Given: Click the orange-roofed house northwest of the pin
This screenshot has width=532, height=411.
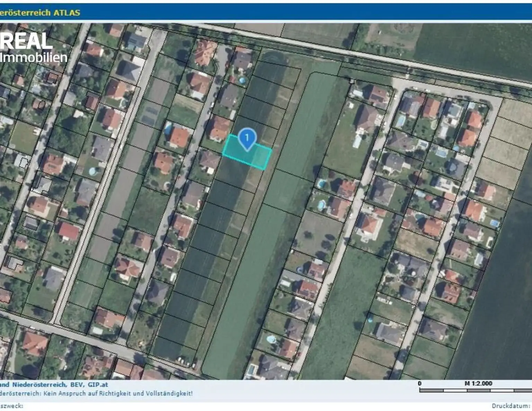Looking at the screenshot, I should [x=220, y=128].
